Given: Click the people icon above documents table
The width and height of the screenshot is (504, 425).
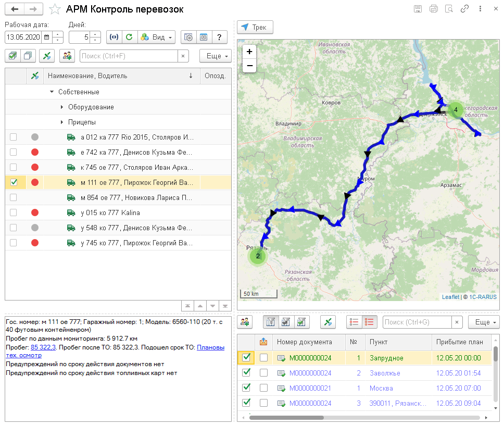Looking at the screenshot, I should click(245, 322).
